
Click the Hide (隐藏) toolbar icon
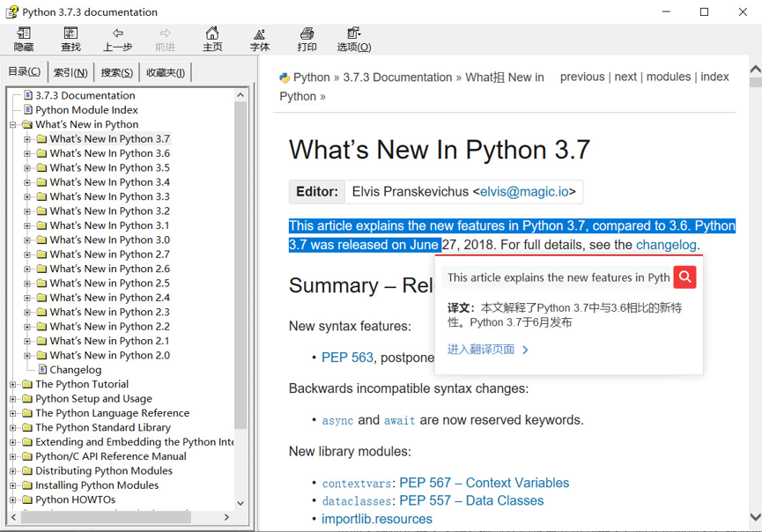pyautogui.click(x=23, y=33)
